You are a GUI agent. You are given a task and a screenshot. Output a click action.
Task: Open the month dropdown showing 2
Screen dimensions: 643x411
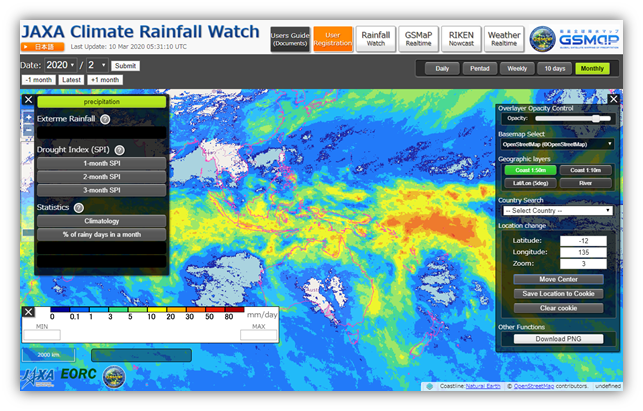tap(97, 65)
